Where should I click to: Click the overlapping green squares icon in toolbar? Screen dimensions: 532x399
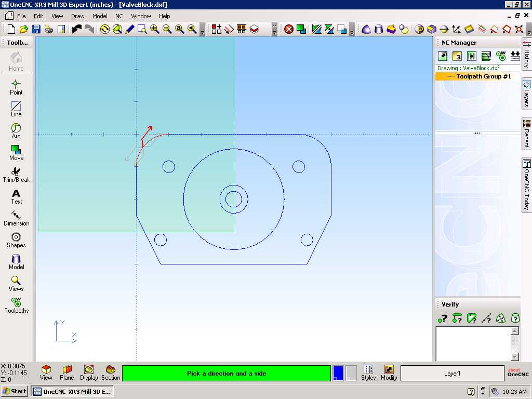[x=301, y=29]
